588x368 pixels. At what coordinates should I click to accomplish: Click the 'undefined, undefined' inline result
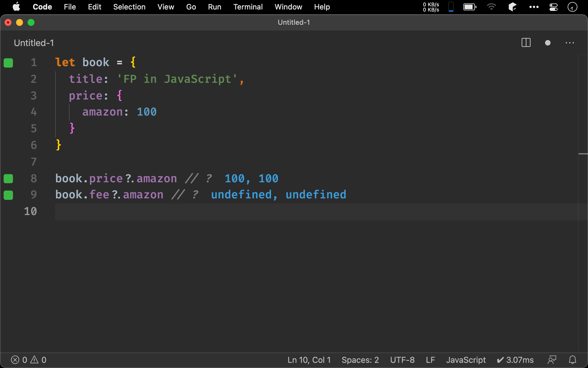tap(279, 195)
